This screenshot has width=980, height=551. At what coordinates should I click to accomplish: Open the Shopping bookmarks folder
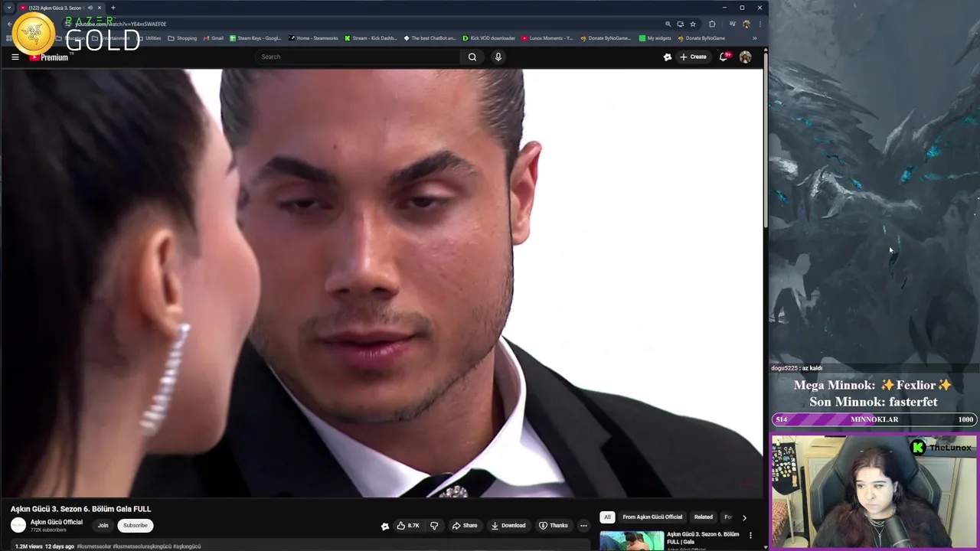[182, 38]
